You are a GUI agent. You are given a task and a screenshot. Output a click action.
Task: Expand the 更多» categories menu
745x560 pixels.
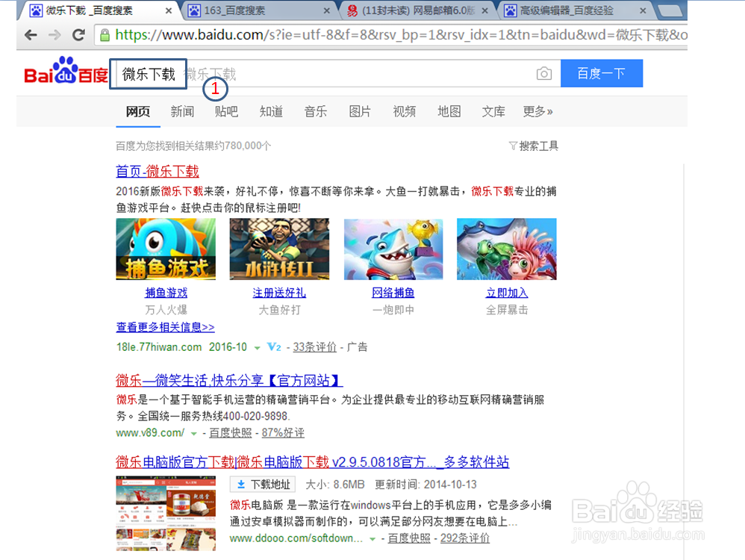coord(537,112)
